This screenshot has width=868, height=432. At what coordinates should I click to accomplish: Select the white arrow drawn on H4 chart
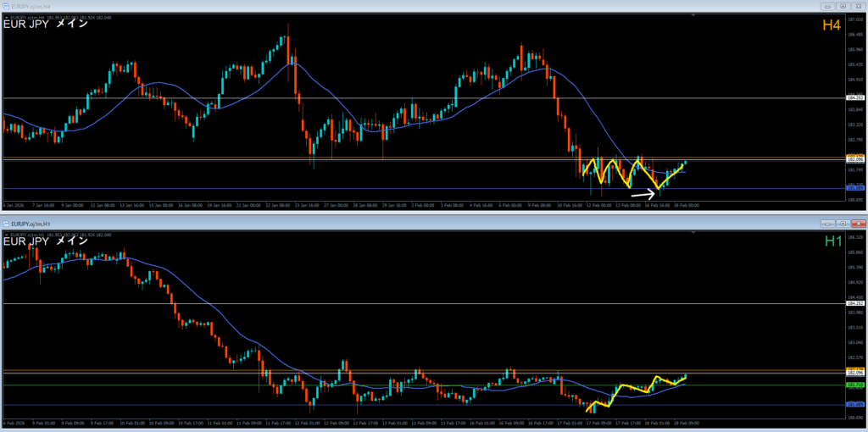click(x=644, y=194)
